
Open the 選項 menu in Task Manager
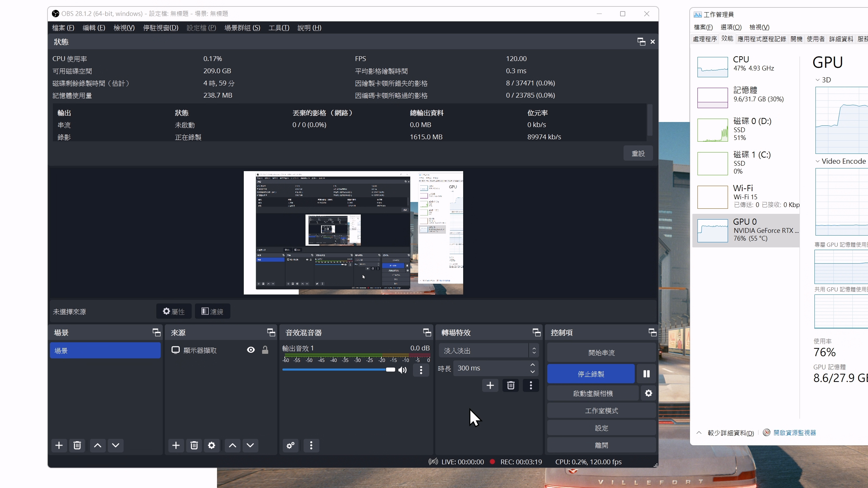coord(731,27)
